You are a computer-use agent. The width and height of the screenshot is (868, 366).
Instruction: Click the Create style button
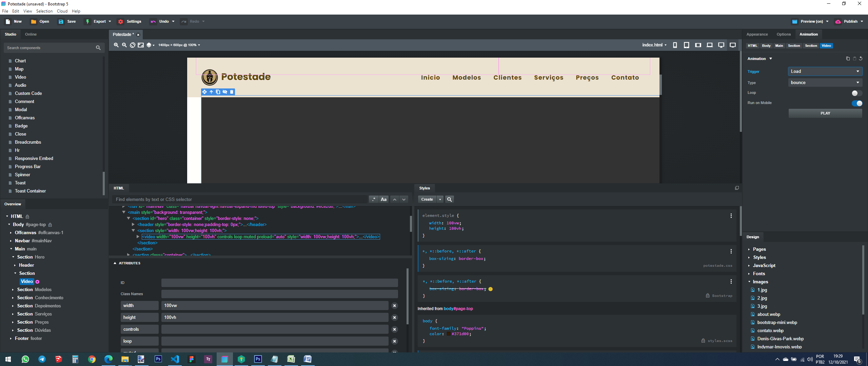[x=427, y=200]
